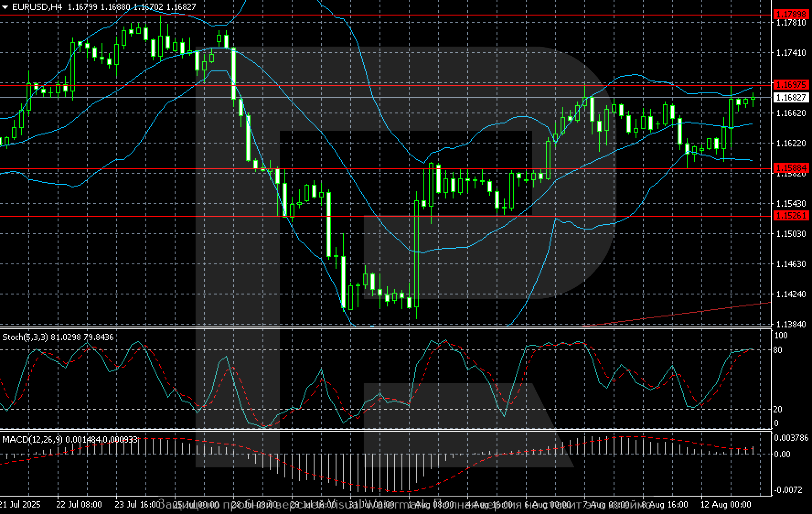The image size is (812, 514).
Task: Select the 1.17898 red resistance level label
Action: click(x=791, y=15)
